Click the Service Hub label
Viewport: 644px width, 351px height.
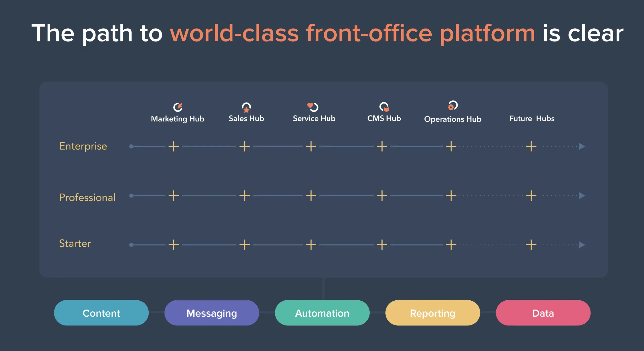pos(314,119)
